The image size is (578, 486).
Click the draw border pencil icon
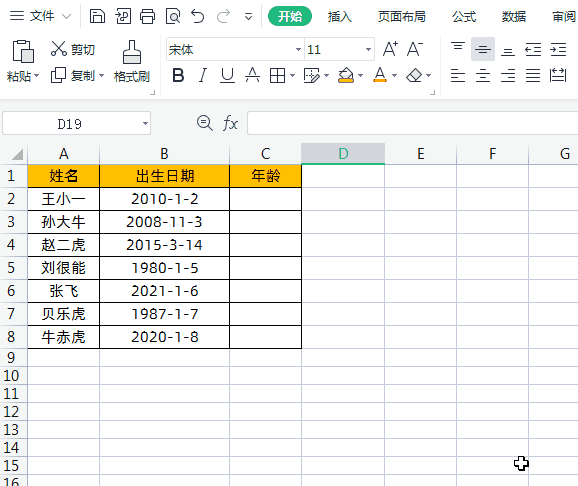pyautogui.click(x=311, y=76)
